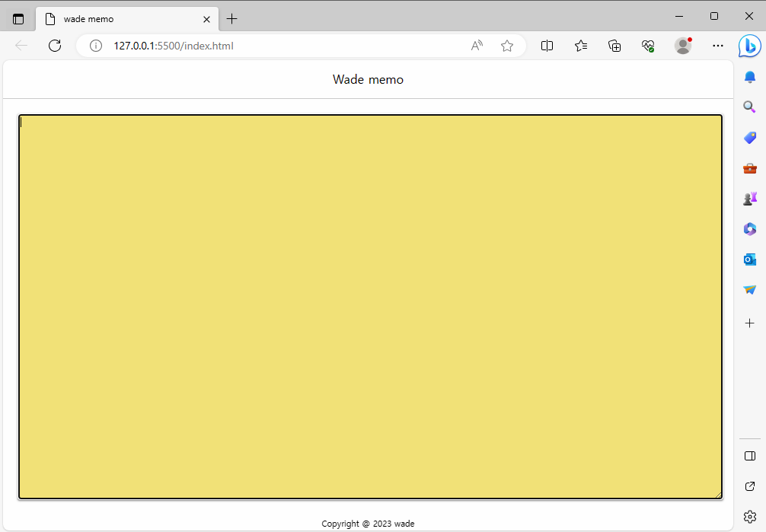Open sidebar settings gear

coord(750,516)
